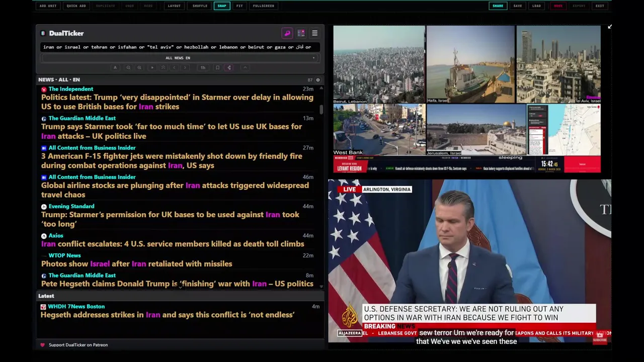Screen dimensions: 644x362
Task: Click The Independent source icon
Action: (x=44, y=89)
